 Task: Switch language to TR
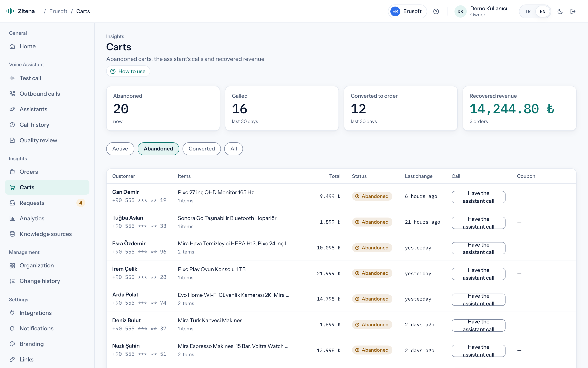click(528, 11)
